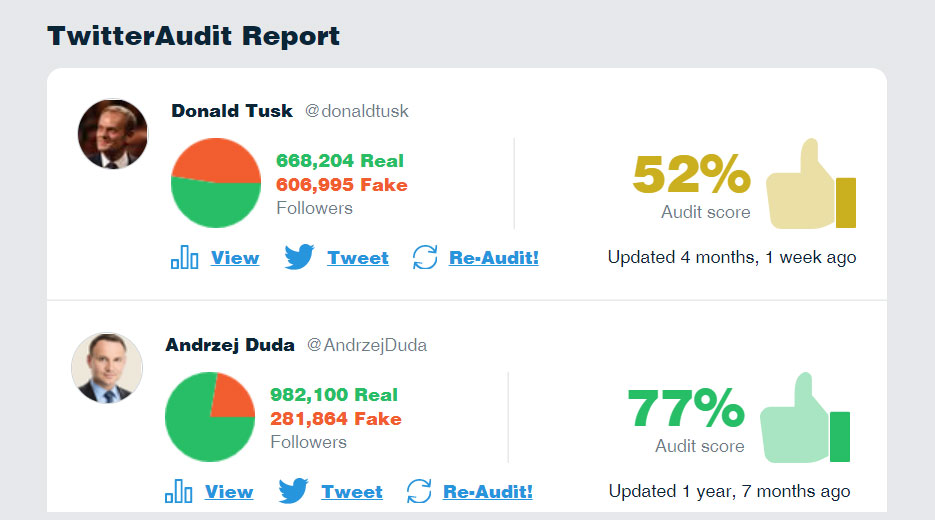Open the Tweet link for Andrzej Duda
The height and width of the screenshot is (520, 935).
[x=352, y=492]
